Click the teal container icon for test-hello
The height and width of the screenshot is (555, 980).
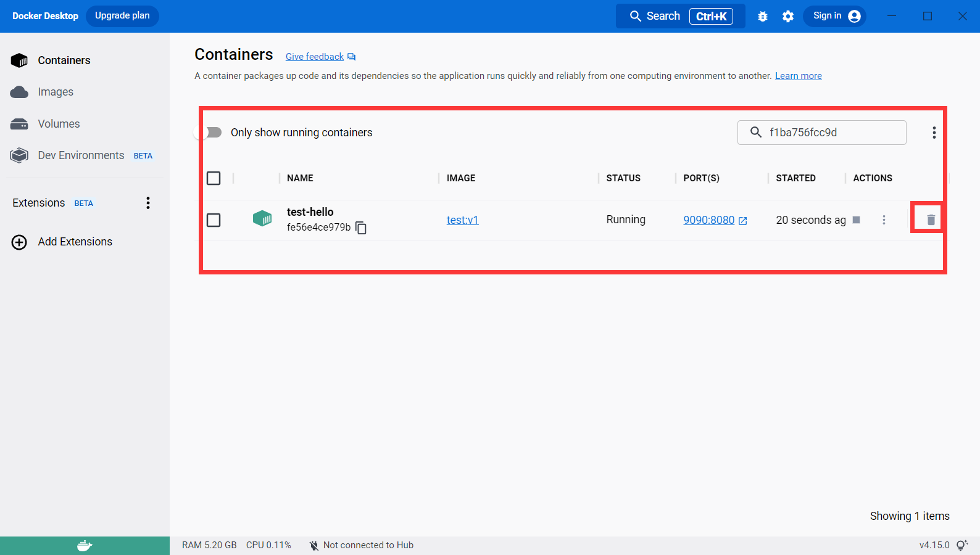pyautogui.click(x=262, y=219)
